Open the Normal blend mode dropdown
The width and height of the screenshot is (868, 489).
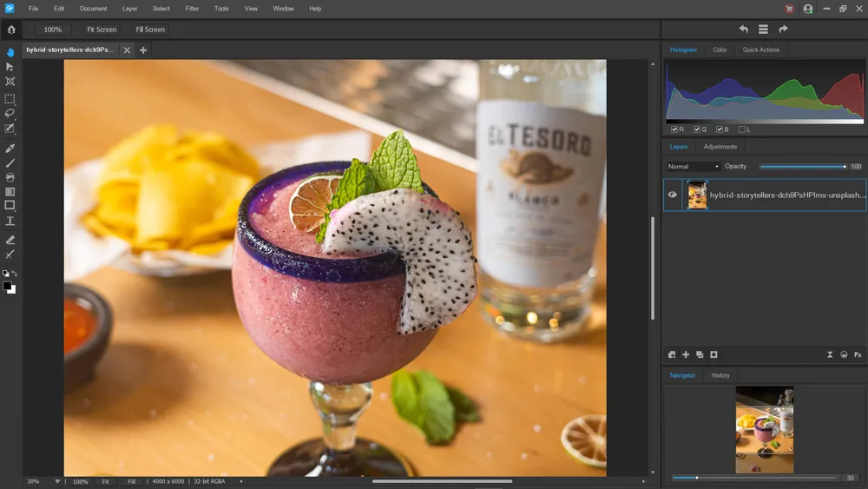693,167
